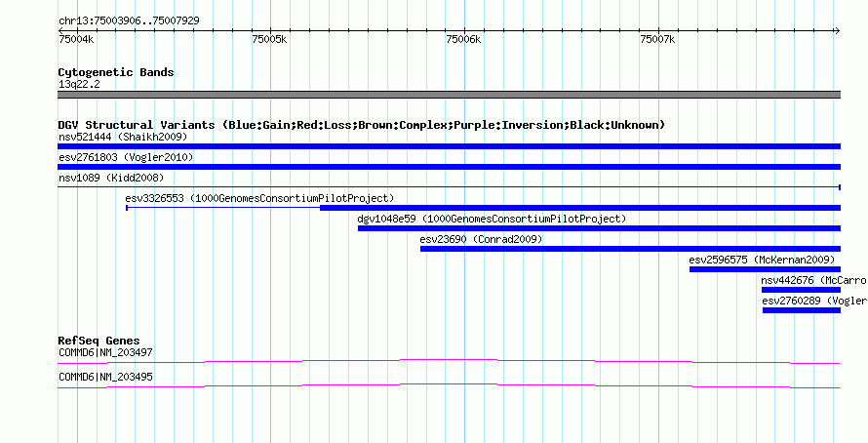
Task: Open the COMMD6|NM_203497 gene label
Action: pos(105,352)
